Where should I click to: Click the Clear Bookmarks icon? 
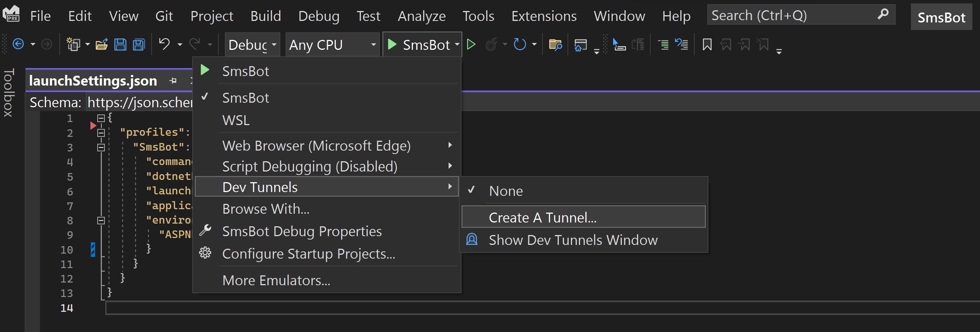tap(763, 44)
